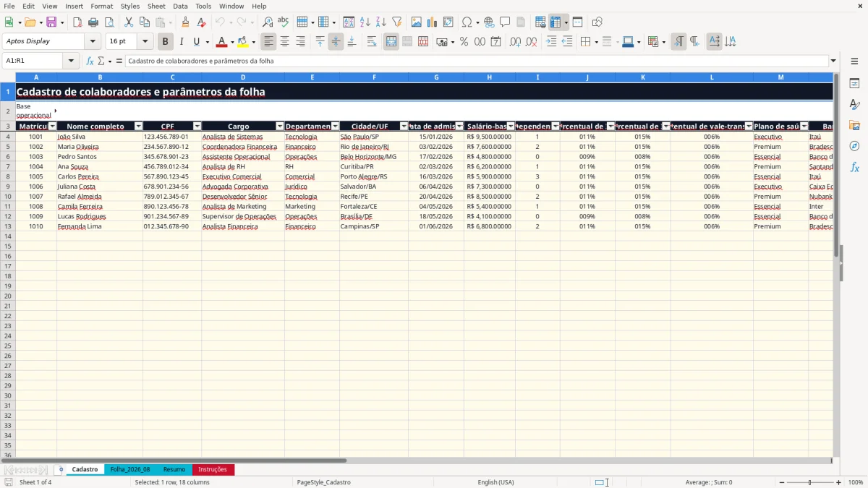Toggle Center Vertically alignment
The image size is (868, 488).
click(x=336, y=42)
